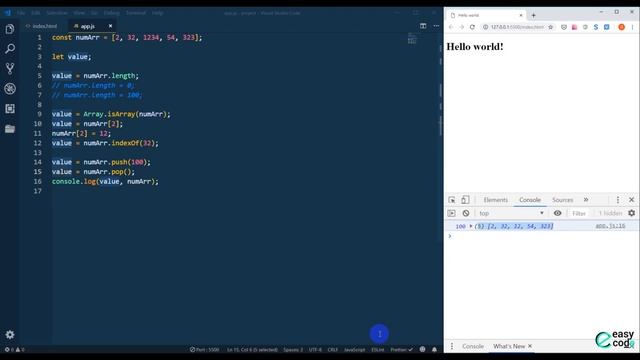Close the DevTools panel
The image size is (640, 360).
pos(631,200)
